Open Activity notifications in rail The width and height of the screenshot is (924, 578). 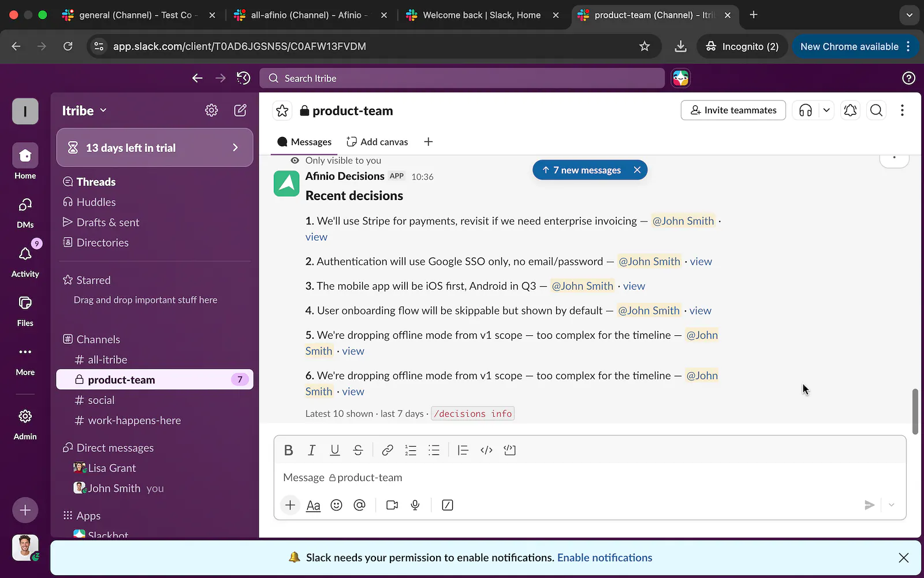(x=25, y=261)
